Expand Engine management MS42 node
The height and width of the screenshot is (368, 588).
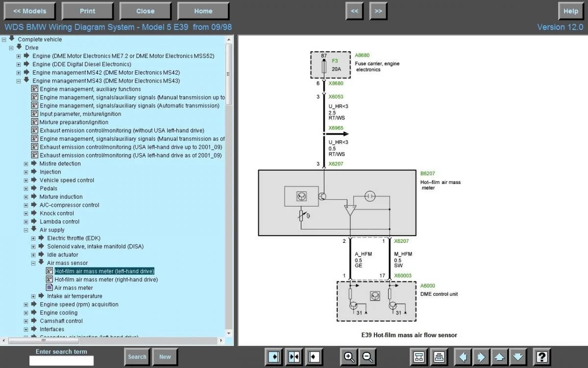tap(19, 73)
